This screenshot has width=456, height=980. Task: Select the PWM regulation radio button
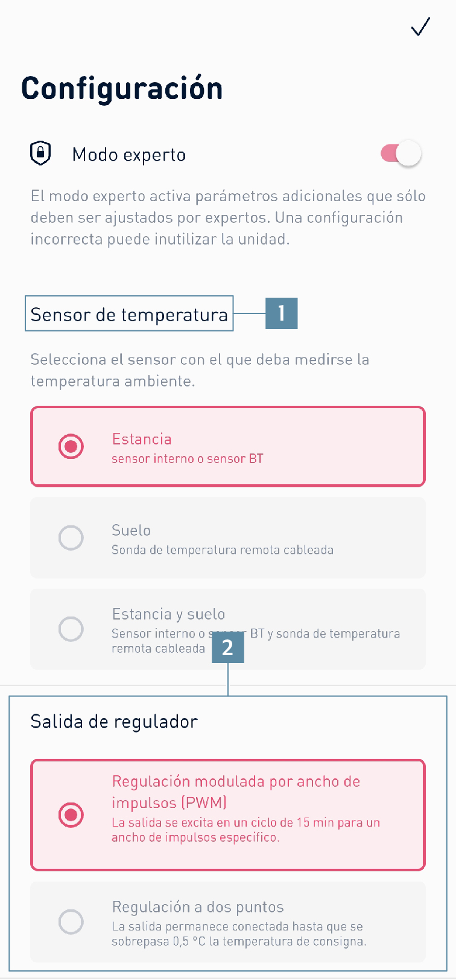pos(71,815)
